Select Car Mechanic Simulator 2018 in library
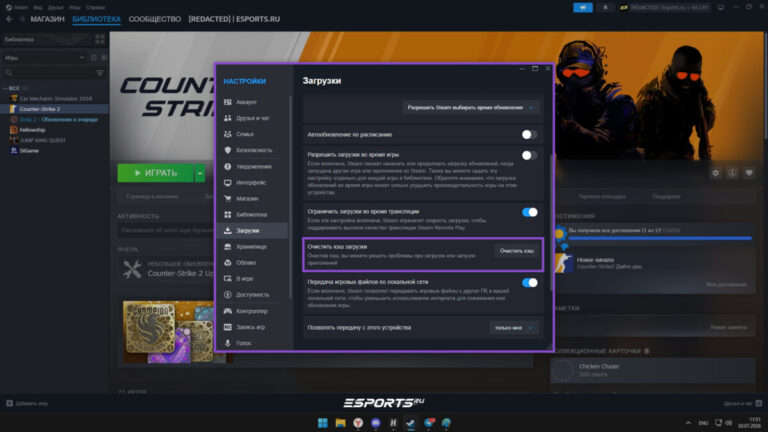This screenshot has width=768, height=432. (55, 98)
